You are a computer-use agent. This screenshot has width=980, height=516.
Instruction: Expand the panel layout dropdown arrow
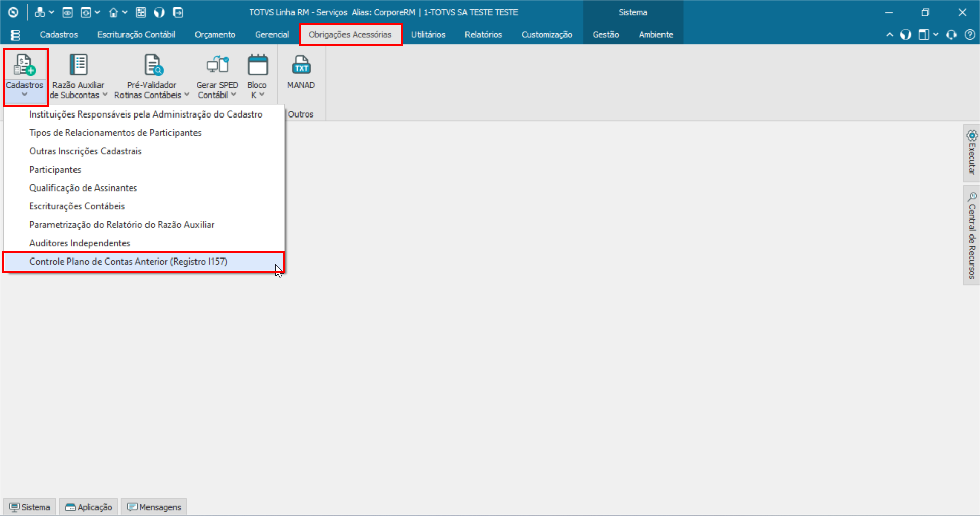[935, 35]
